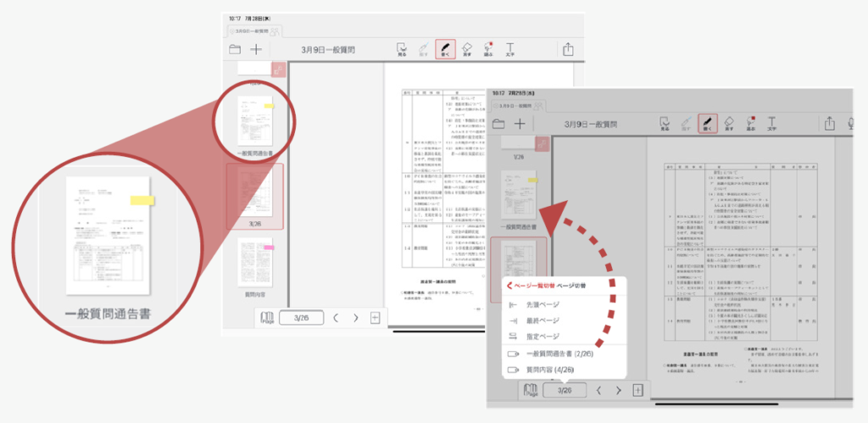
Task: Select the 消す eraser tool in the back window
Action: pos(467,50)
